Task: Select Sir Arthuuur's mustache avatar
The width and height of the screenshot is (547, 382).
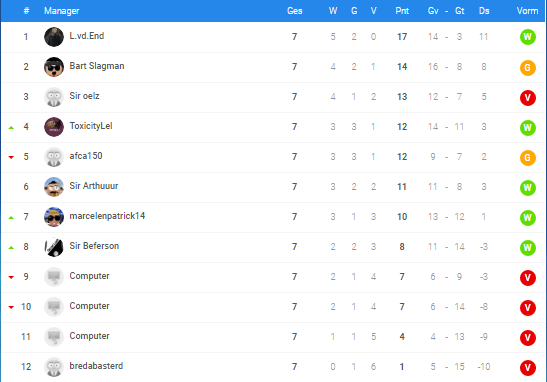Action: (x=54, y=187)
